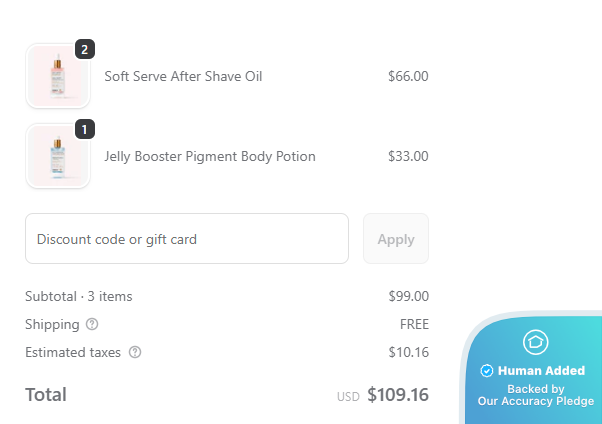The image size is (602, 424).
Task: Click the checkmark icon beside Human Added
Action: (x=487, y=371)
